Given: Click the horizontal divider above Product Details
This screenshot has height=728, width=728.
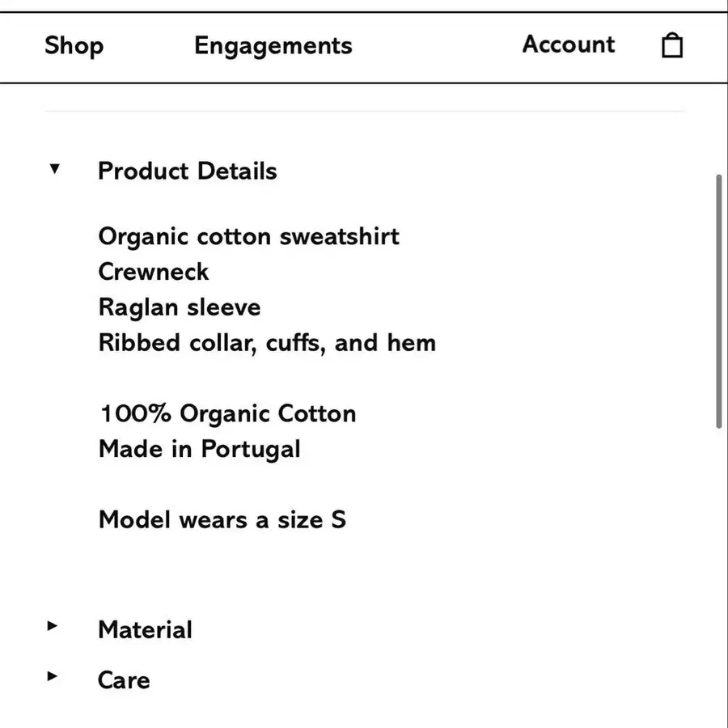Looking at the screenshot, I should 365,112.
